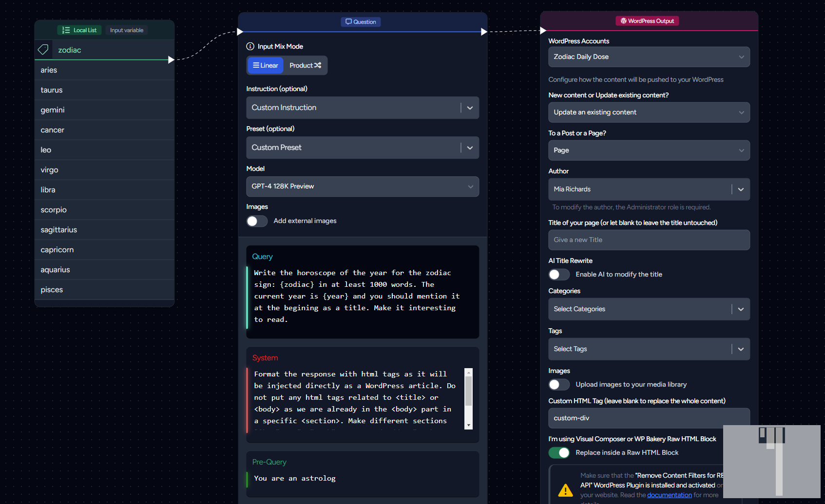Open the GPT-4 128K Preview model dropdown

363,187
